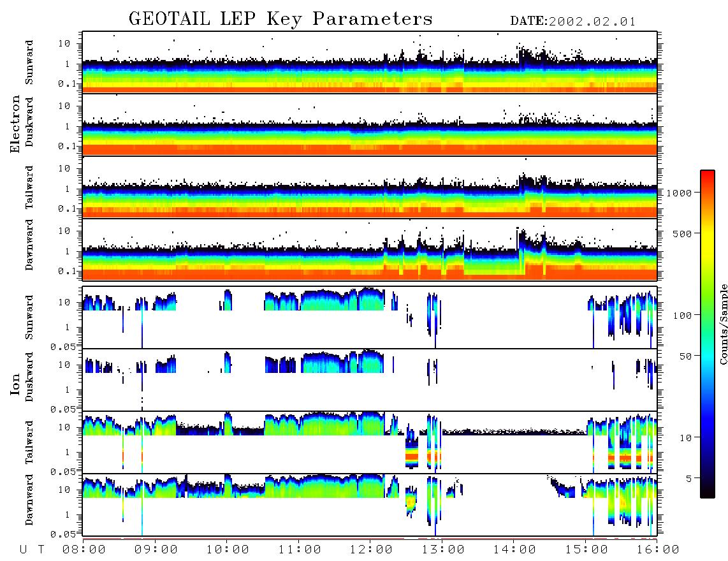Click the Ion Duskward panel label
The width and height of the screenshot is (728, 561).
pos(29,377)
